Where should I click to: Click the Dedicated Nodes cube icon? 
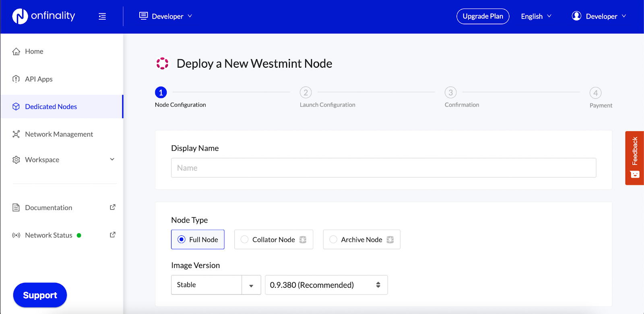click(x=16, y=106)
